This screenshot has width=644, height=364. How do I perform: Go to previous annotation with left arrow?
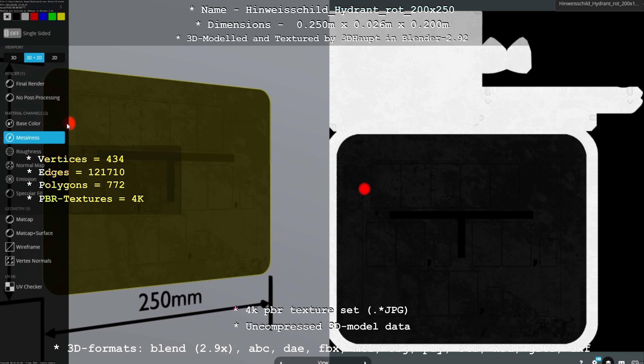(281, 362)
